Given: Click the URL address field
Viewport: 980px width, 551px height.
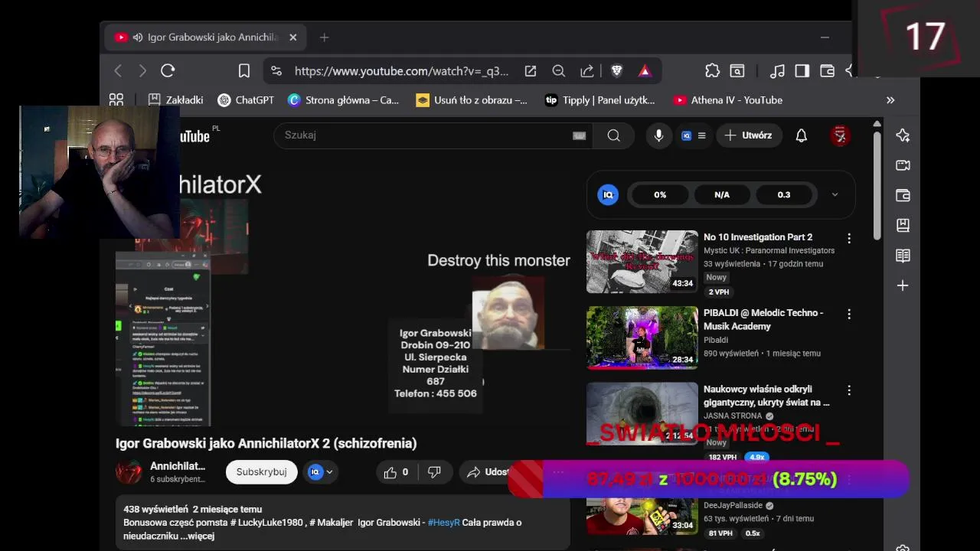Looking at the screenshot, I should [401, 71].
